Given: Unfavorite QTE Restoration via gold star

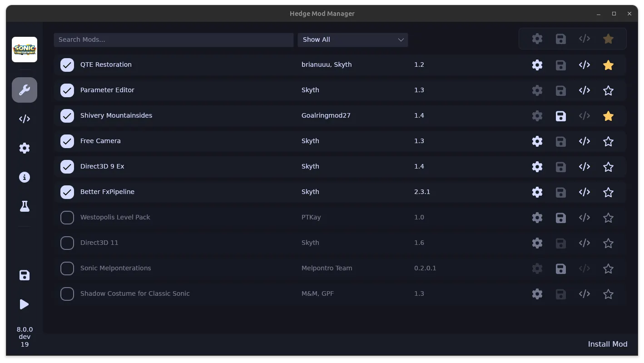Looking at the screenshot, I should coord(608,65).
